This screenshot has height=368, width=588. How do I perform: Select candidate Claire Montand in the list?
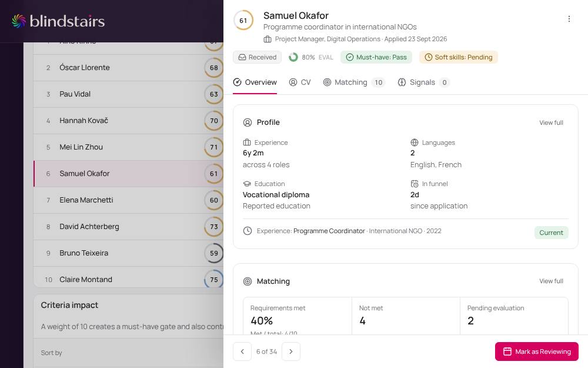click(x=128, y=277)
